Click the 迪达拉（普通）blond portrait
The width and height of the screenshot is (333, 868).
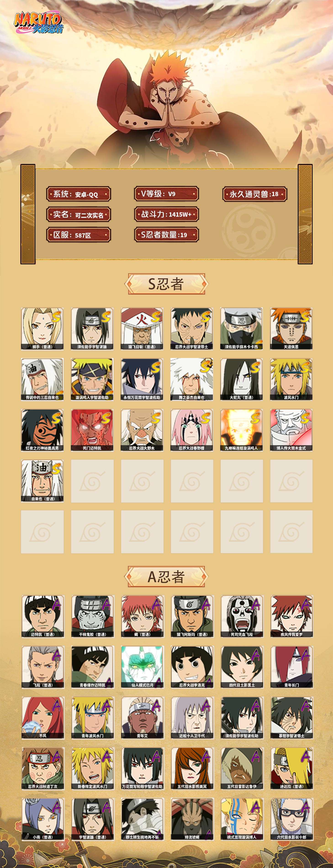click(292, 768)
